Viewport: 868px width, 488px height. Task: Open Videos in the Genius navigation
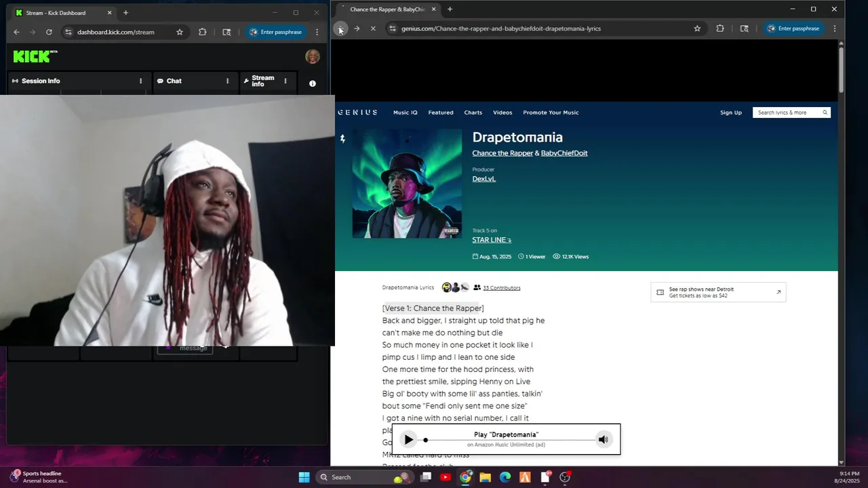pos(502,113)
